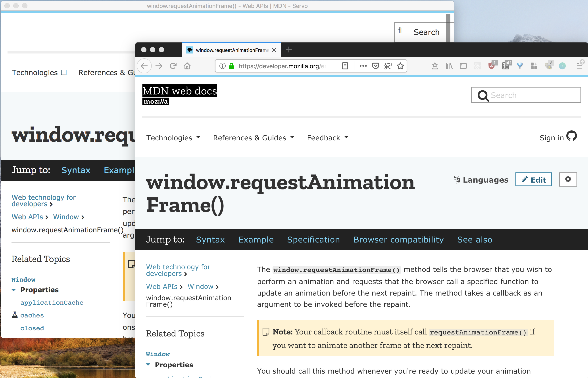Close the window.requestAnimationFrame tab

click(274, 50)
